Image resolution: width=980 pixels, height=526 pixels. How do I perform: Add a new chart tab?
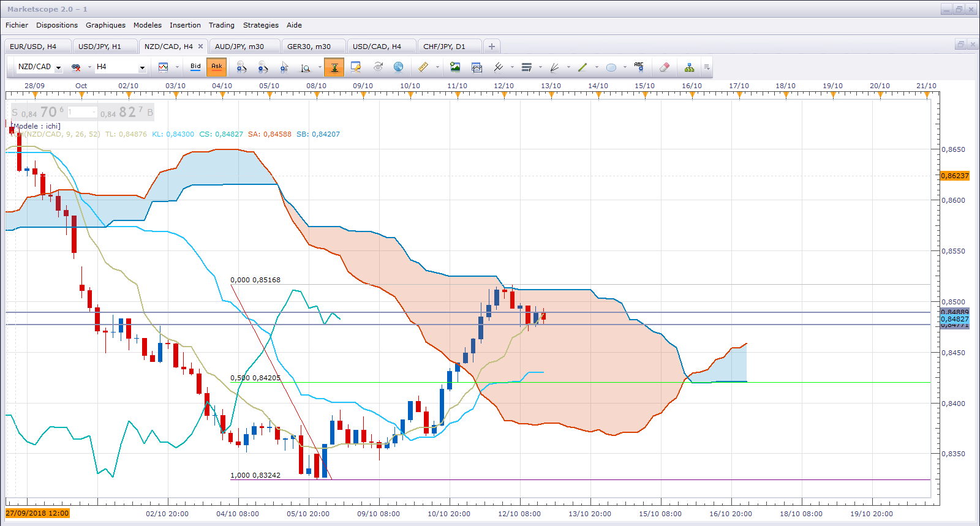pyautogui.click(x=491, y=47)
